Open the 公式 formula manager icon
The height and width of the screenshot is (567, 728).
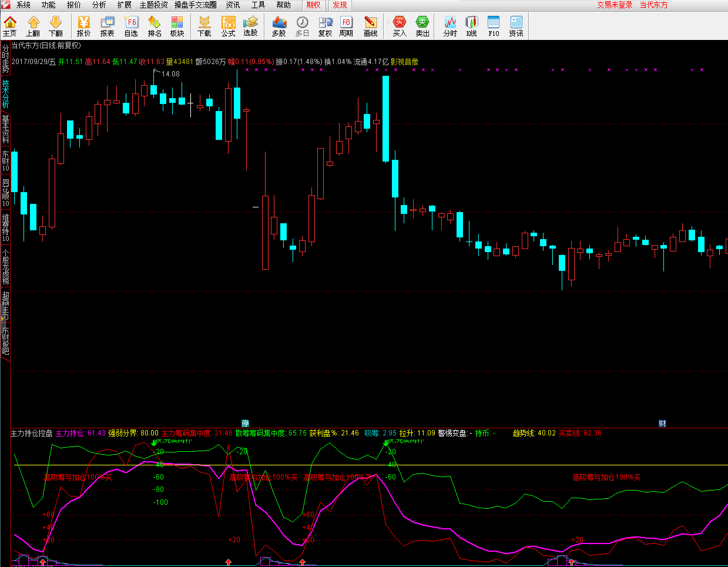(228, 26)
